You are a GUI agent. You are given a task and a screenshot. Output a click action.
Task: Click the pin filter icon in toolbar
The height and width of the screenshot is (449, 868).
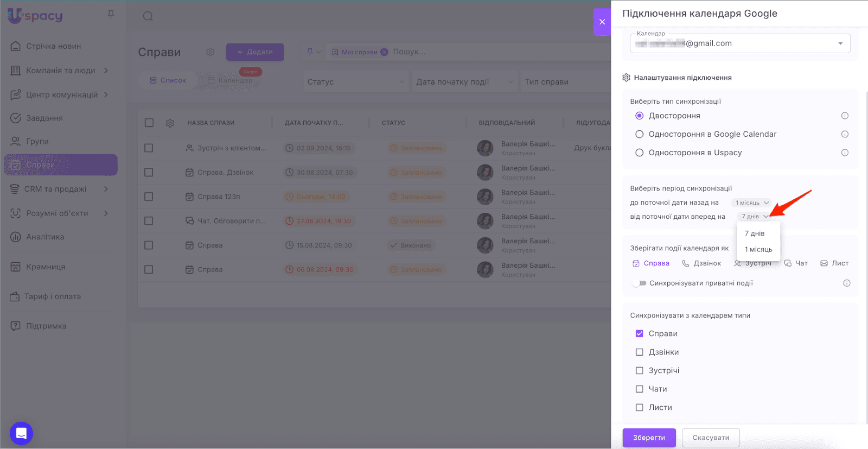(310, 52)
